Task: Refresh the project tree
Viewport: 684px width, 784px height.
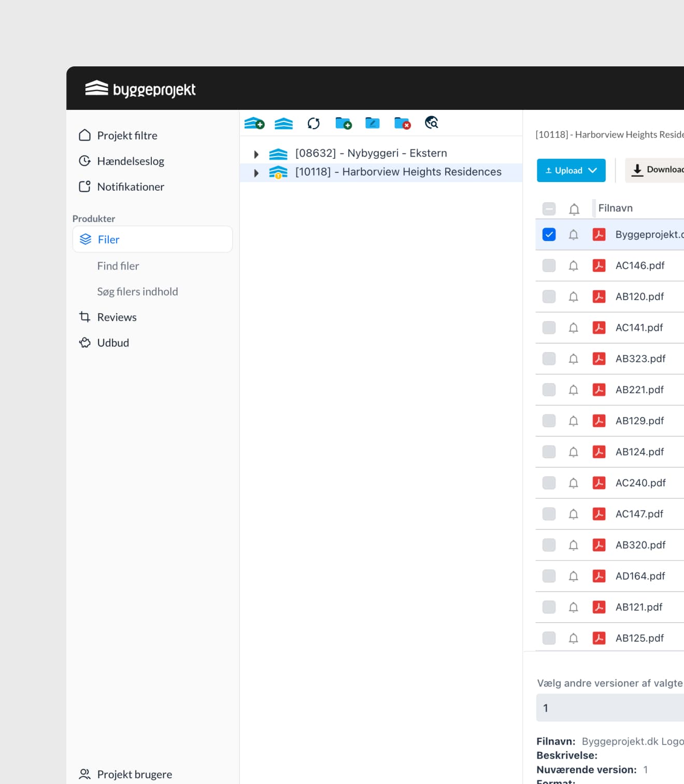Action: pos(313,123)
